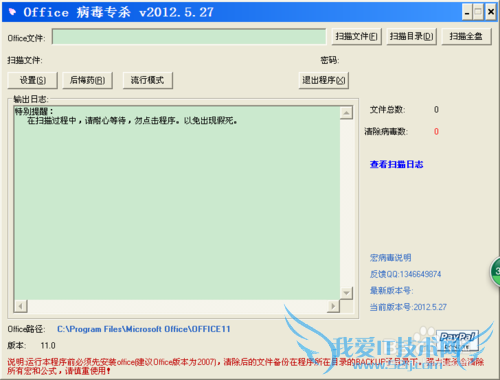Click the 扫描文件(F) button
This screenshot has height=380, width=500.
coord(356,36)
